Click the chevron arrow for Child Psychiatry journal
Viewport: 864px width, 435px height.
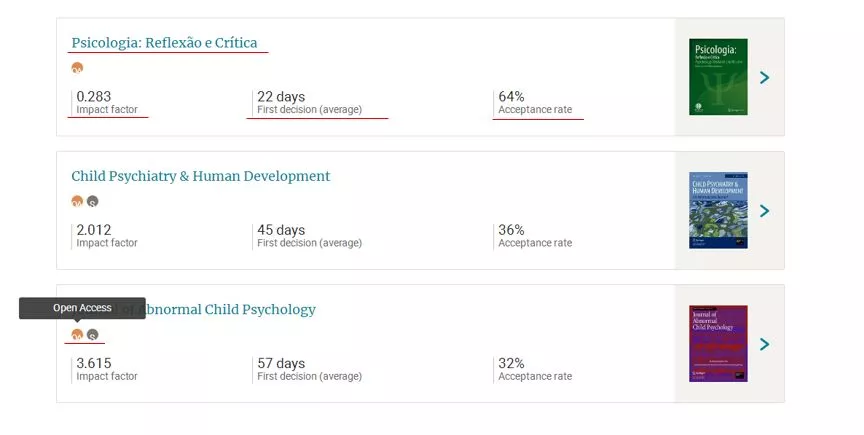tap(764, 211)
